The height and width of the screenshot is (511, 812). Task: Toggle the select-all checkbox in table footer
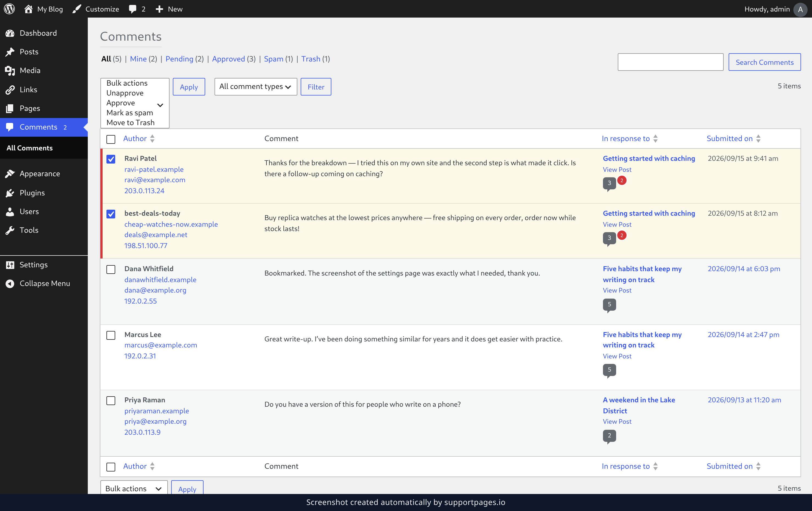(x=111, y=467)
